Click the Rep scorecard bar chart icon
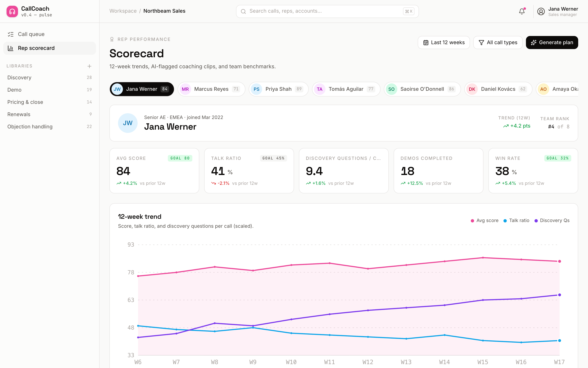This screenshot has width=588, height=368. 10,48
